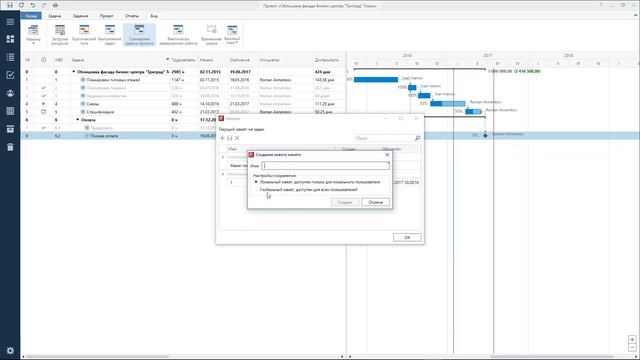Open the trash bin icon in sidebar
640x360 pixels.
coord(10,147)
